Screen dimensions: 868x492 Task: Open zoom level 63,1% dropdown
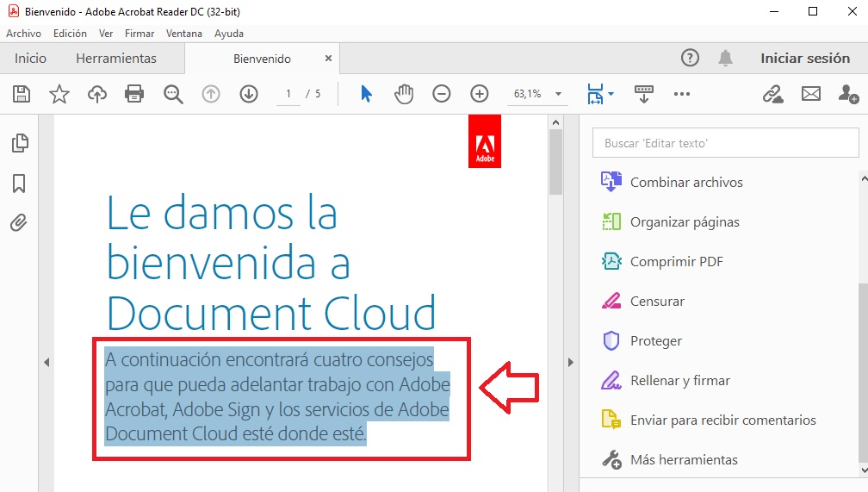tap(558, 94)
